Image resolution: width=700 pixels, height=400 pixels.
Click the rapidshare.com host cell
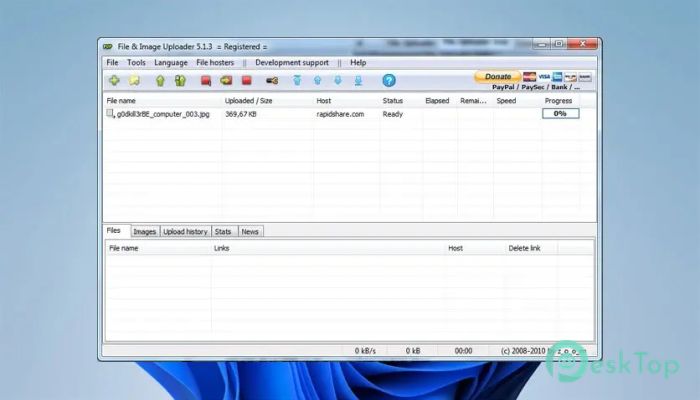coord(340,114)
